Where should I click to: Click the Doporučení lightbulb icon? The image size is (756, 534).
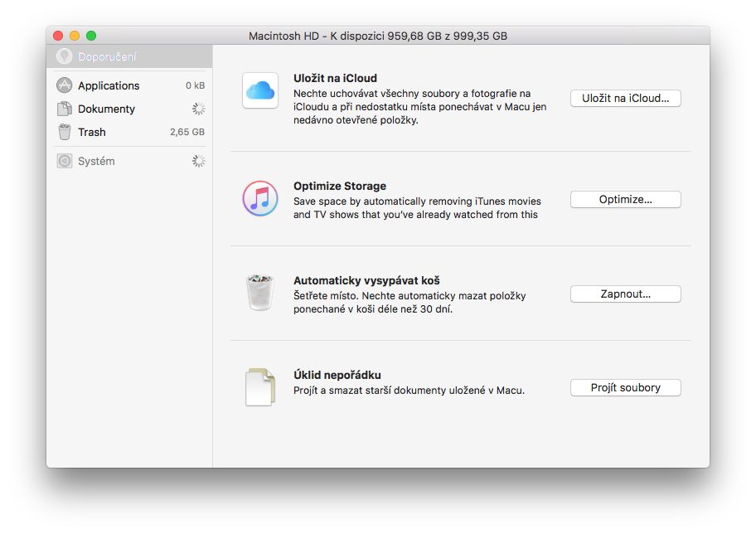click(x=65, y=56)
